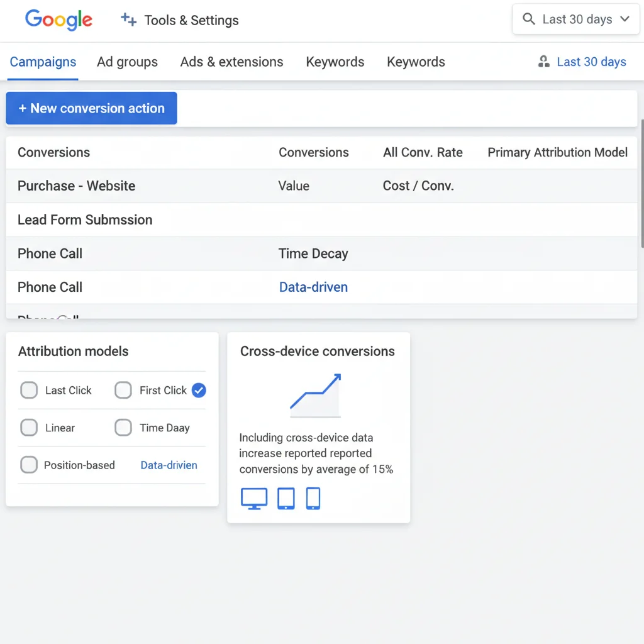Select the Position-based checkbox
Image resolution: width=644 pixels, height=644 pixels.
29,465
